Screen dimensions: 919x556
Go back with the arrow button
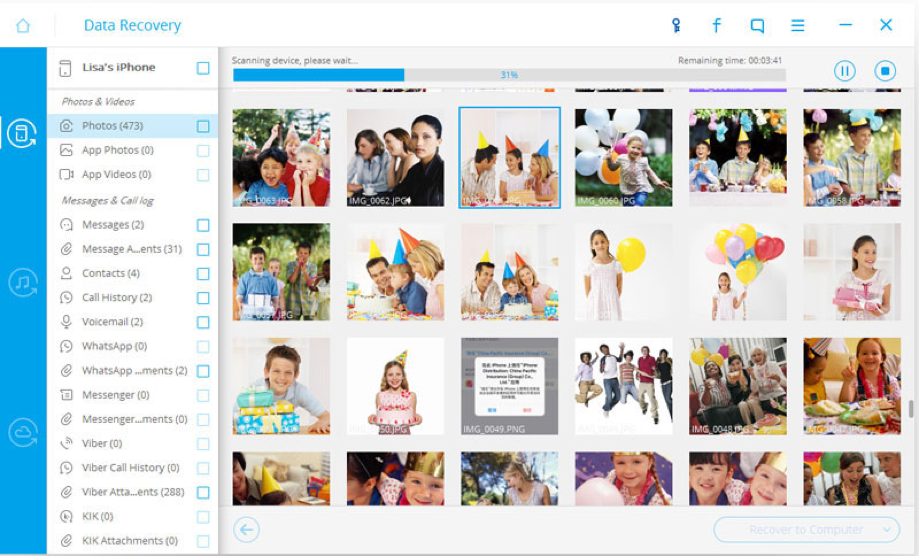(x=246, y=530)
